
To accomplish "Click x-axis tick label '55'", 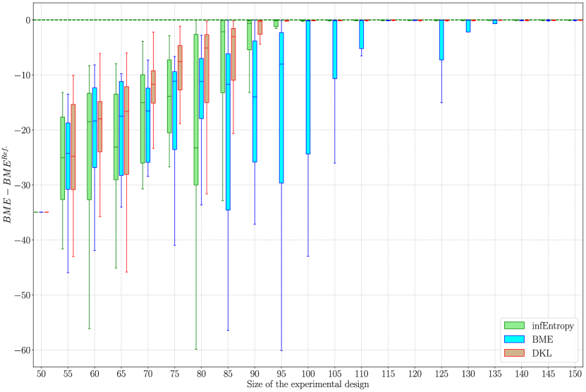I will pyautogui.click(x=68, y=374).
